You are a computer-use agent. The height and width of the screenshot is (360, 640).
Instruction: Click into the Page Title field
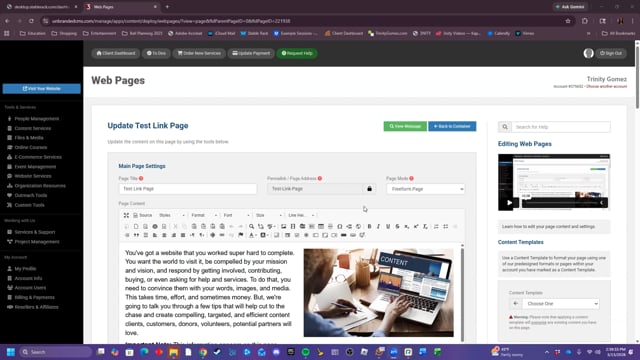click(x=188, y=189)
